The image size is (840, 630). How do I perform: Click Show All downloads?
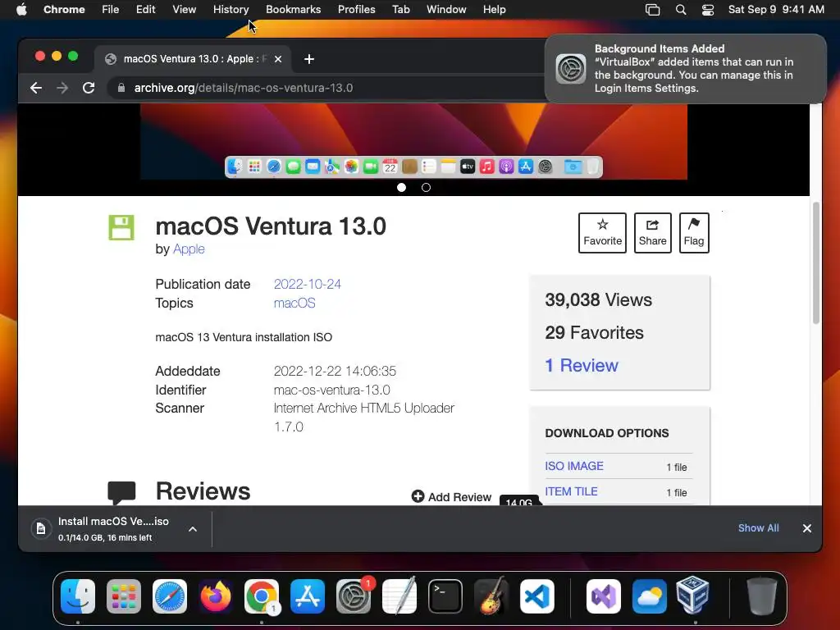(758, 528)
